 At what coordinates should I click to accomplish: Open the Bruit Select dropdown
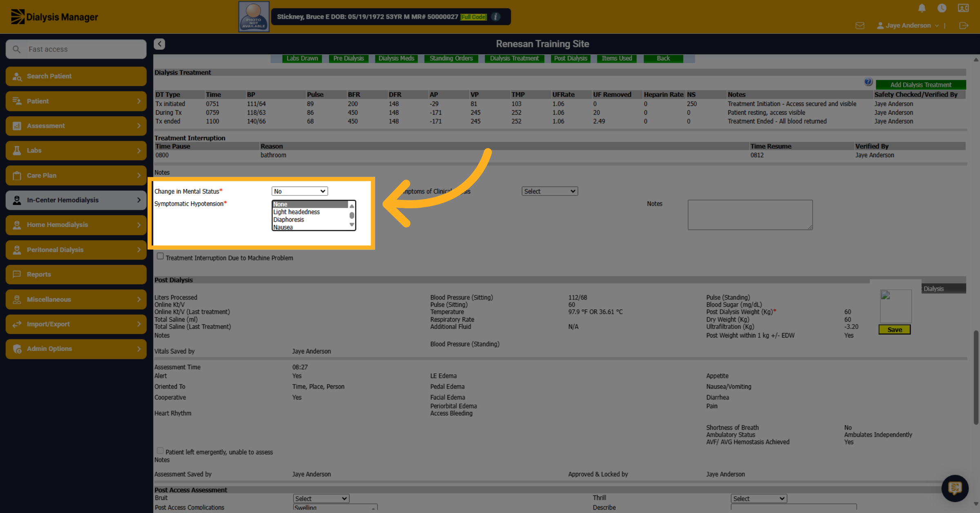(321, 498)
